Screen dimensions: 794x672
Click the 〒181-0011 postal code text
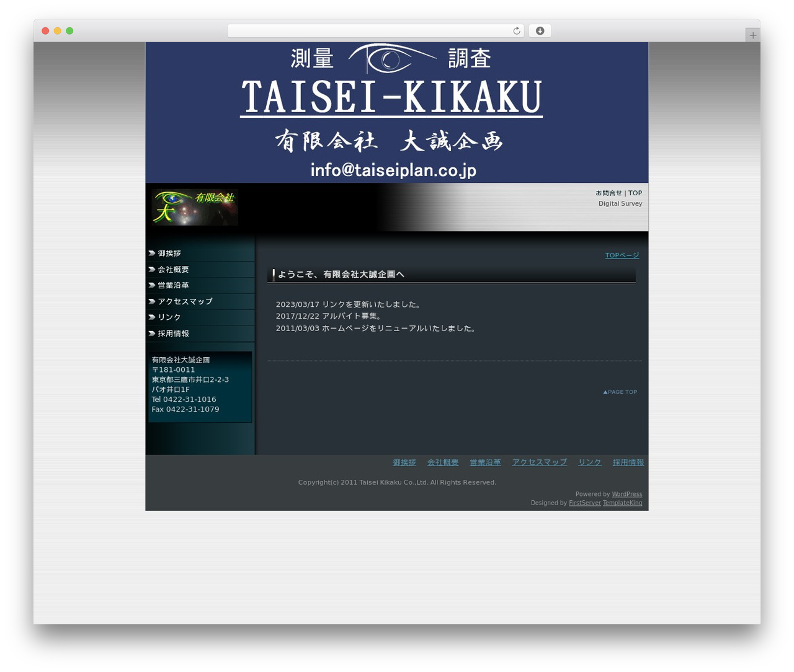click(x=174, y=370)
